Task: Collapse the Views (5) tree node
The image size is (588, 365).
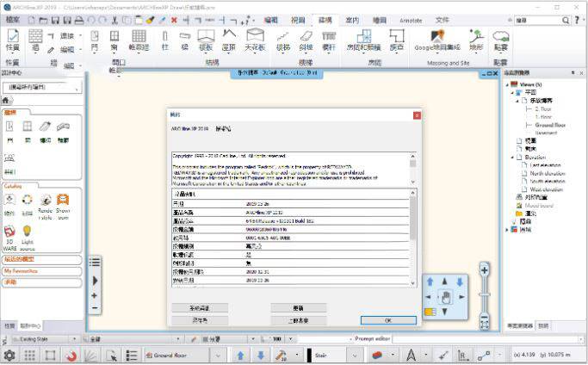Action: tap(507, 84)
